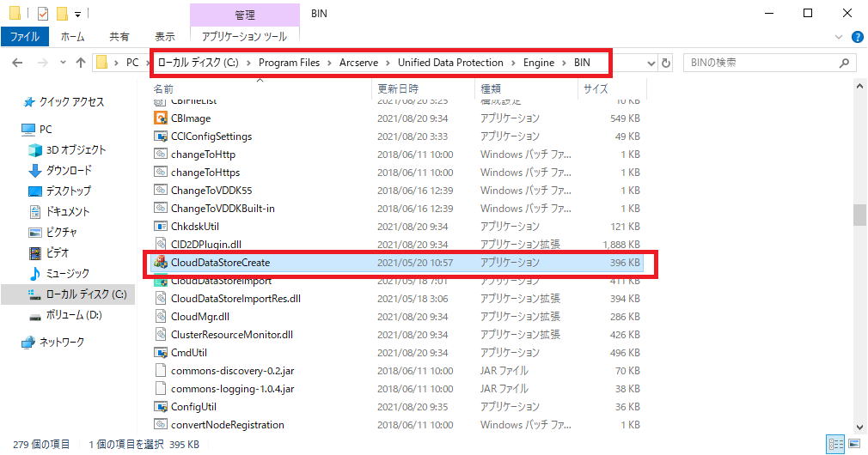Open the ホーム ribbon tab

click(x=72, y=37)
